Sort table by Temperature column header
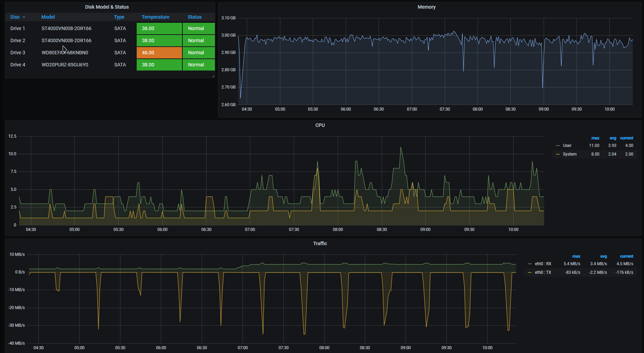 point(155,17)
